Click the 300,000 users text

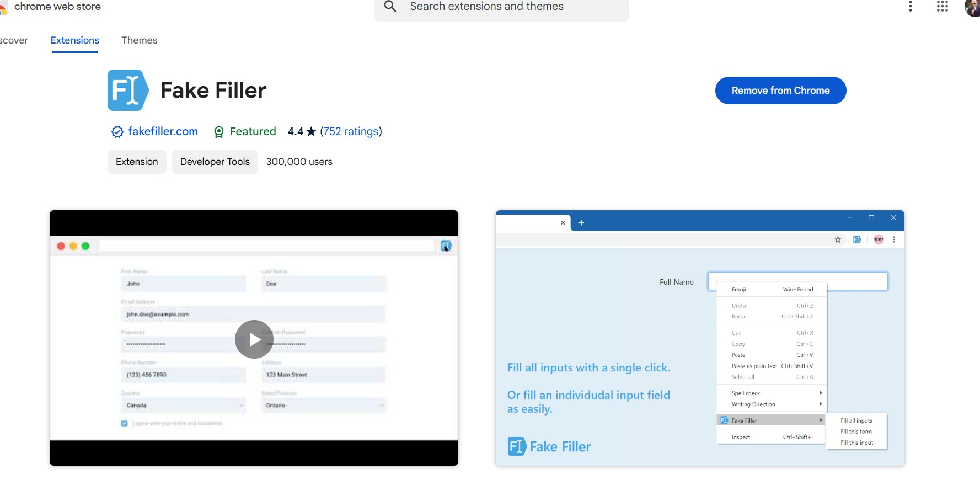tap(299, 162)
